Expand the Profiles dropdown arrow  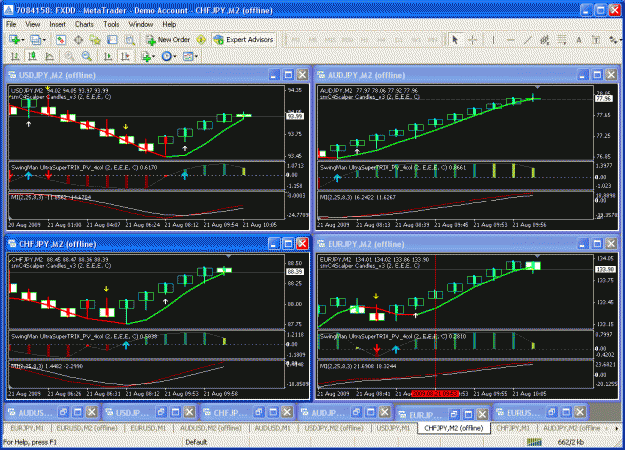click(44, 40)
